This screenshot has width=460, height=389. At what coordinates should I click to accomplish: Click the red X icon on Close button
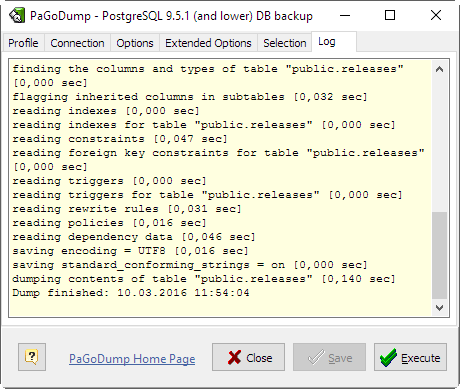coord(234,357)
